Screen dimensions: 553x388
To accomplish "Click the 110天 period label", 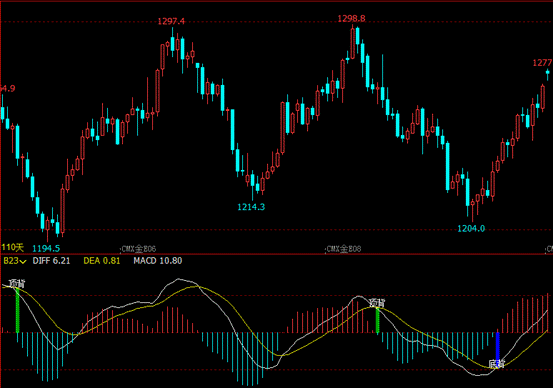I will point(13,248).
